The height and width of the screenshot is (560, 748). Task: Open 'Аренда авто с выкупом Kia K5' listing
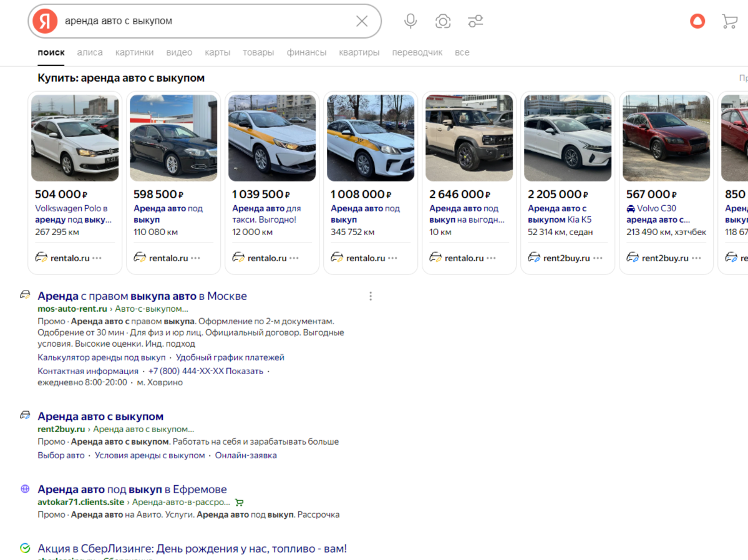[x=560, y=214]
